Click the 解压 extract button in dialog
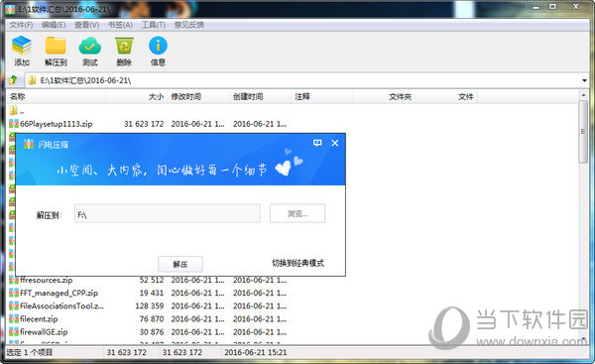The image size is (595, 364). [x=180, y=264]
